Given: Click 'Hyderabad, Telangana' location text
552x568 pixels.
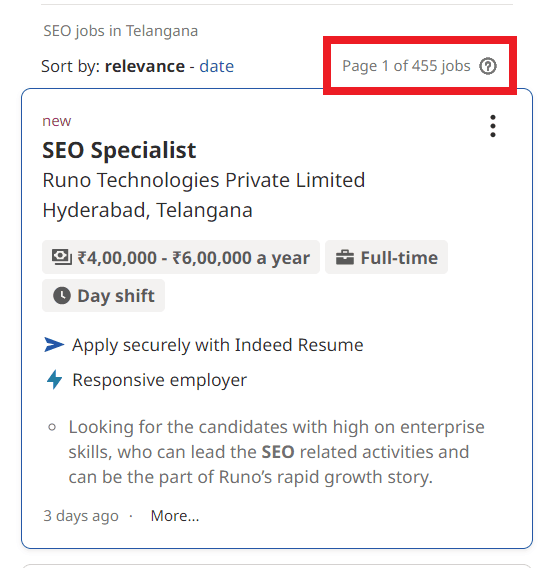Looking at the screenshot, I should pyautogui.click(x=147, y=210).
